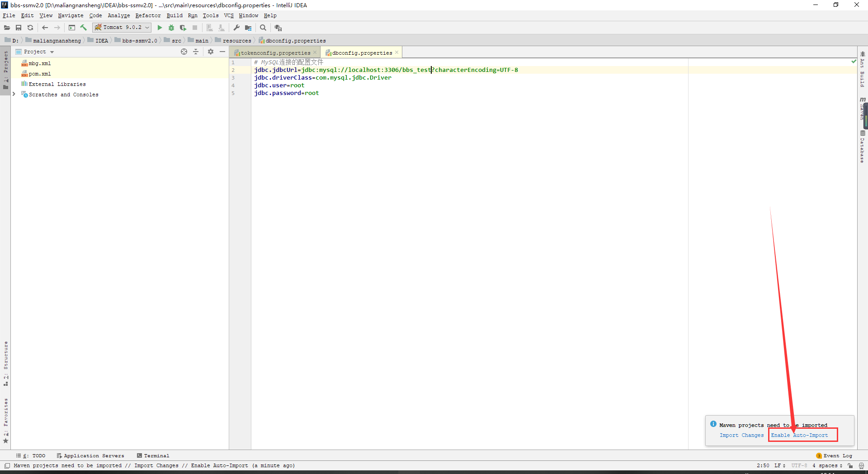Toggle tool window bars with the bottom-left corner icon
The width and height of the screenshot is (868, 474).
pyautogui.click(x=7, y=465)
